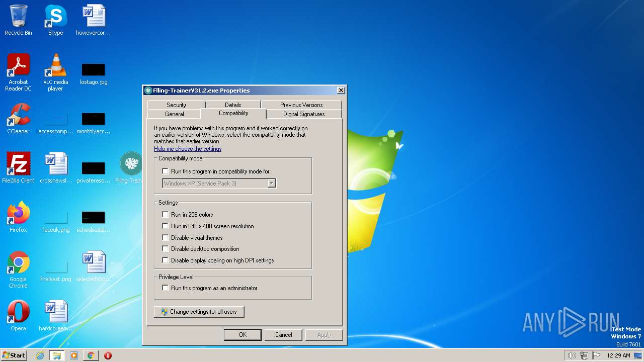This screenshot has width=644, height=362.
Task: Select the accesscomp file icon
Action: [55, 122]
